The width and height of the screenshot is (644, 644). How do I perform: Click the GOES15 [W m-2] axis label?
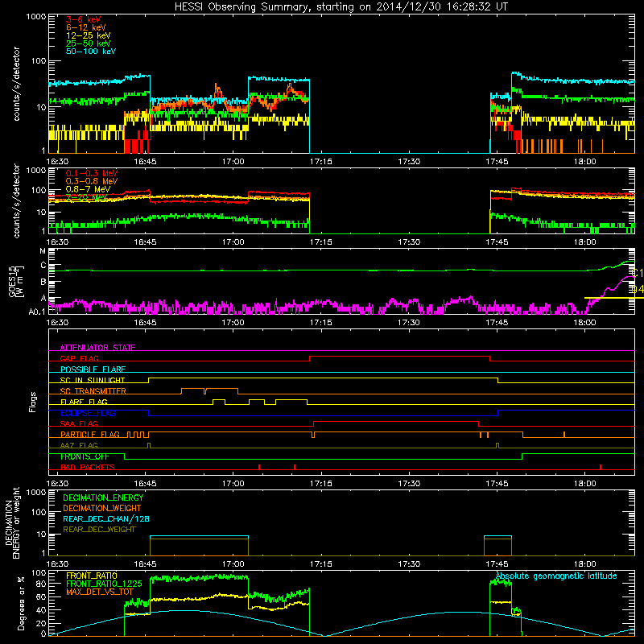(x=16, y=282)
